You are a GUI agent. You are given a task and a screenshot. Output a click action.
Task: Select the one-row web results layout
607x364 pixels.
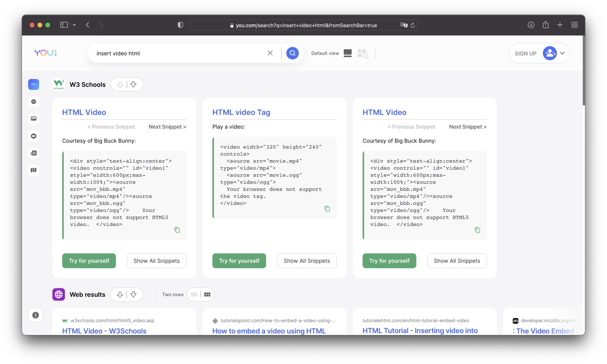[x=194, y=294]
